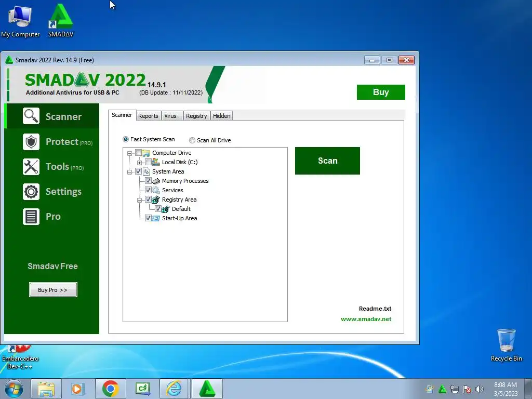Screen dimensions: 532x399
Task: Switch to the Reports tab
Action: (x=148, y=116)
